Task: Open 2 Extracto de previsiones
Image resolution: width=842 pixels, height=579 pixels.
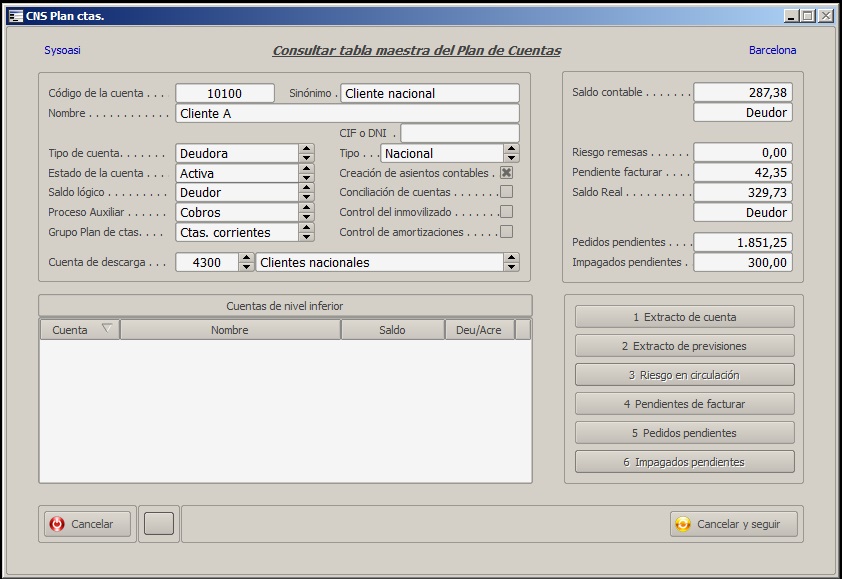Action: (x=685, y=346)
